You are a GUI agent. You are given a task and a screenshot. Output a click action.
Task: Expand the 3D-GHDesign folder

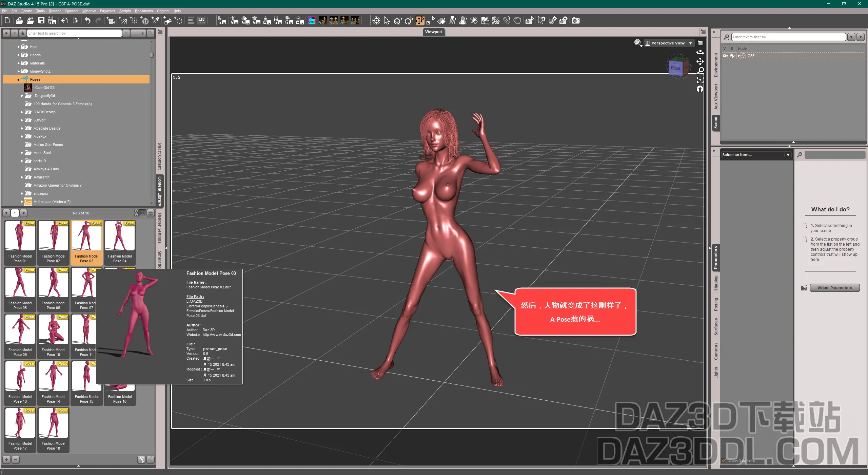point(22,112)
